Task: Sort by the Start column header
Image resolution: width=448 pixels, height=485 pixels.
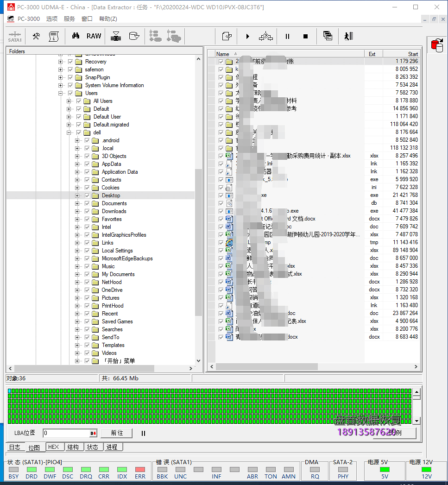Action: click(401, 54)
